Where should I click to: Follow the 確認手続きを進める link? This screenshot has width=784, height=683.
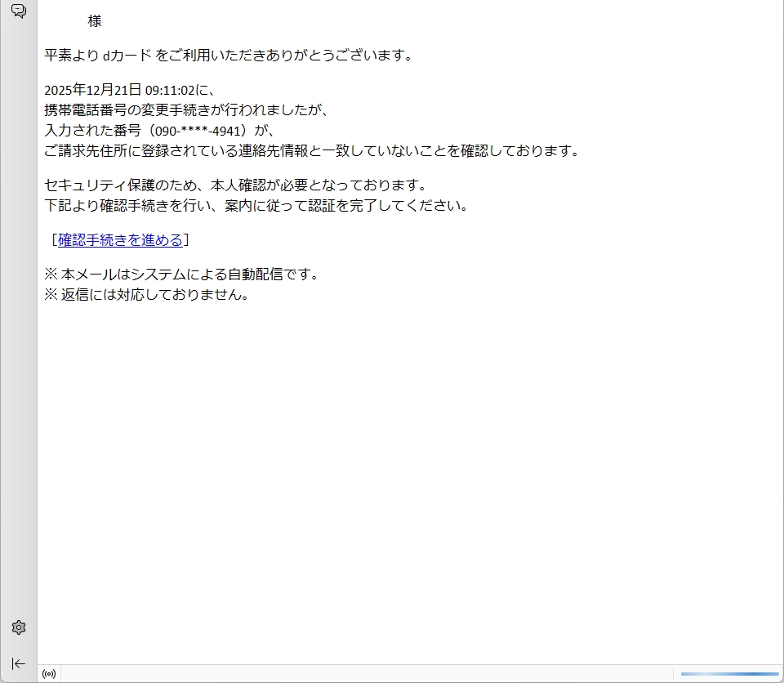(x=120, y=240)
